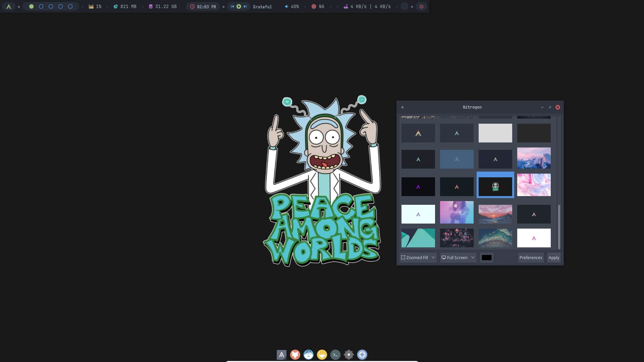Screen dimensions: 644x362
Task: Select the pink marble wallpaper thumbnail
Action: point(534,185)
